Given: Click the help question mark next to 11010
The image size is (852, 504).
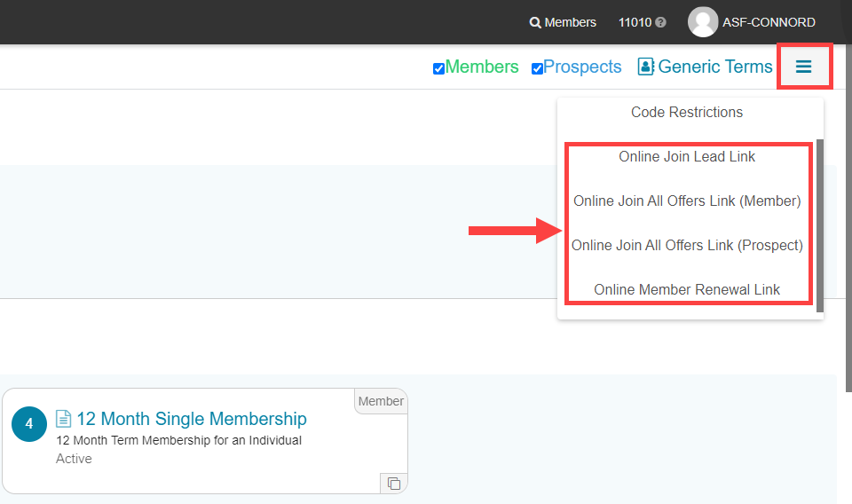Looking at the screenshot, I should [660, 22].
